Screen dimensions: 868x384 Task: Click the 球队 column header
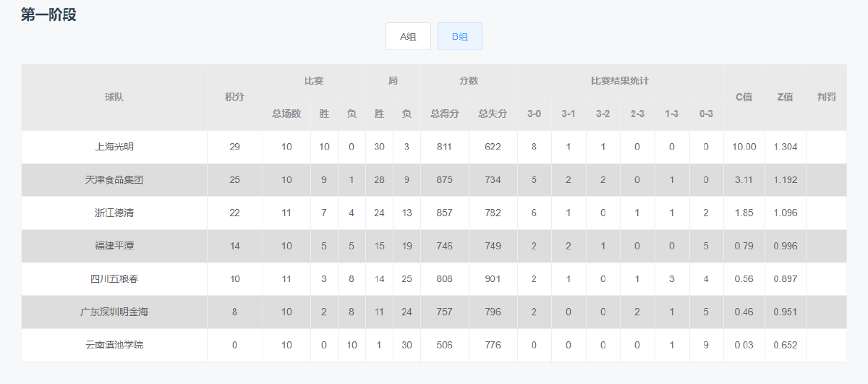(114, 97)
